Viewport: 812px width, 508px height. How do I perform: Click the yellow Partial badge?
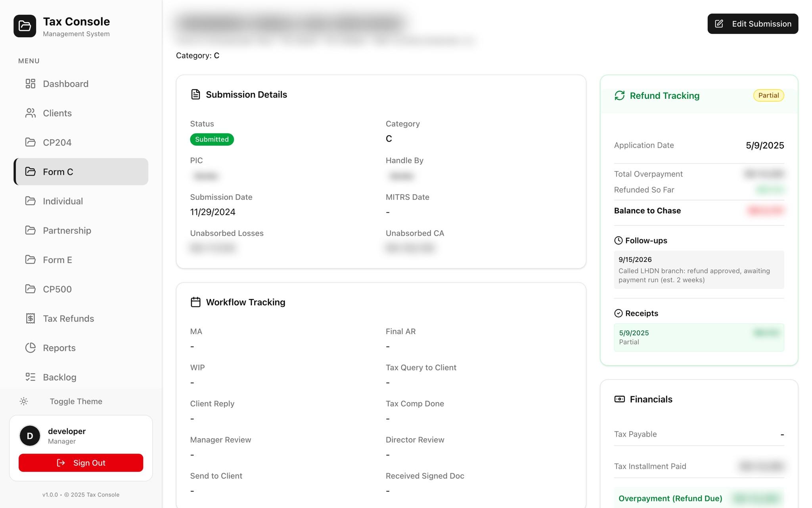[x=768, y=96]
